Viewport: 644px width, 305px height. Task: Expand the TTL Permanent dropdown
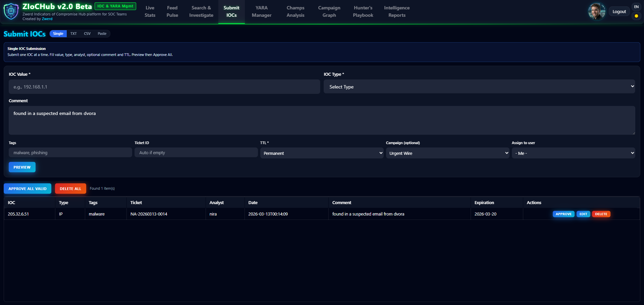tap(322, 153)
